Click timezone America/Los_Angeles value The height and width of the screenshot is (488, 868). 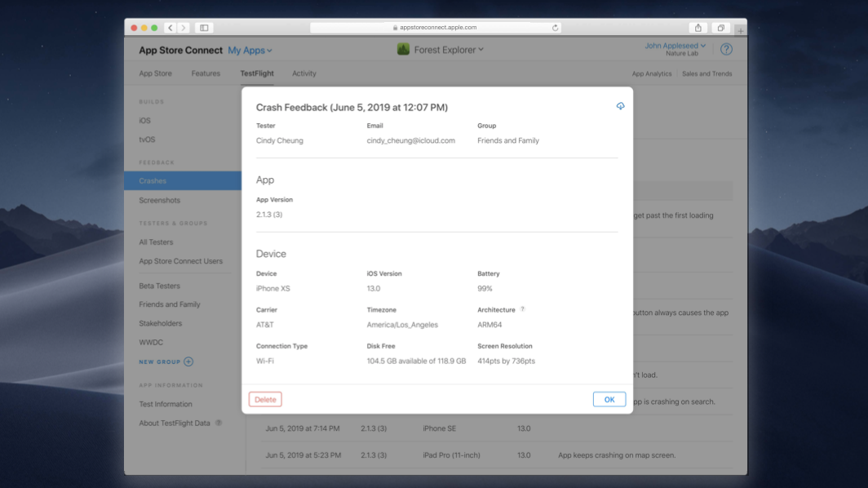[402, 325]
